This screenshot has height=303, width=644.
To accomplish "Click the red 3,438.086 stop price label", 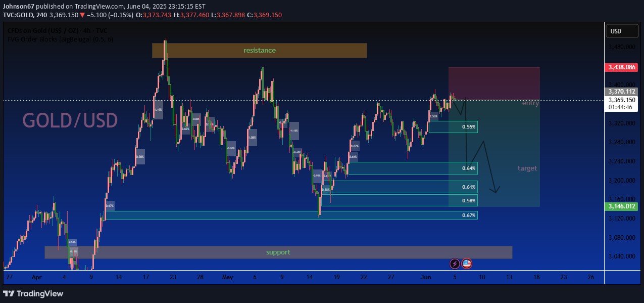I will [x=621, y=67].
